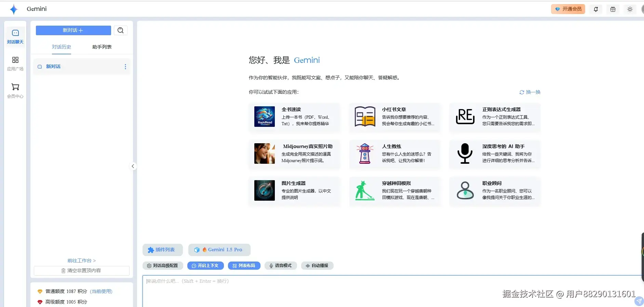The width and height of the screenshot is (644, 307).
Task: Toggle light theme sun icon
Action: 630,9
